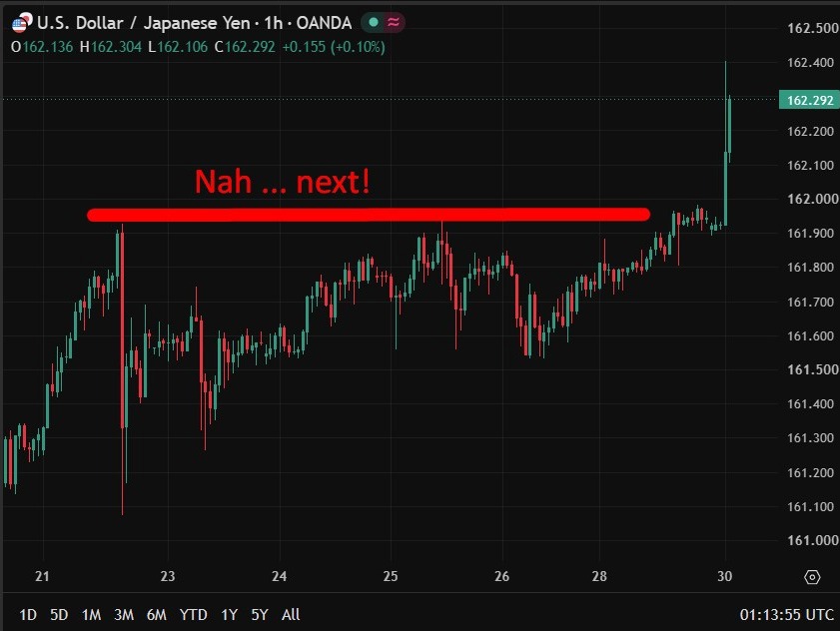Click date label 21 on time axis

pyautogui.click(x=42, y=576)
